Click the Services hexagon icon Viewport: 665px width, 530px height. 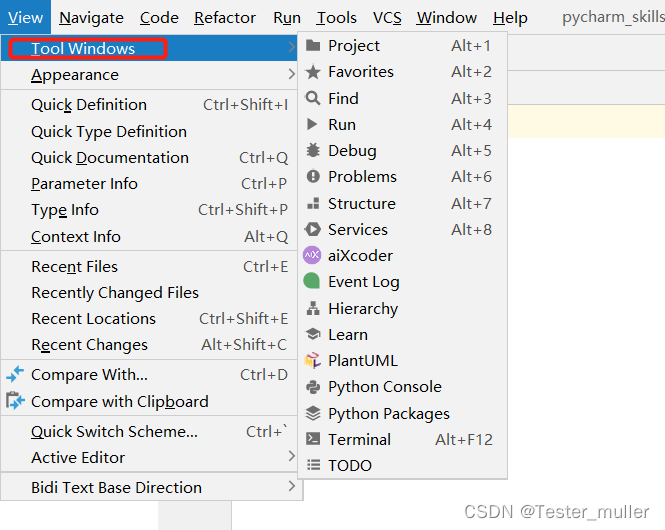(313, 229)
